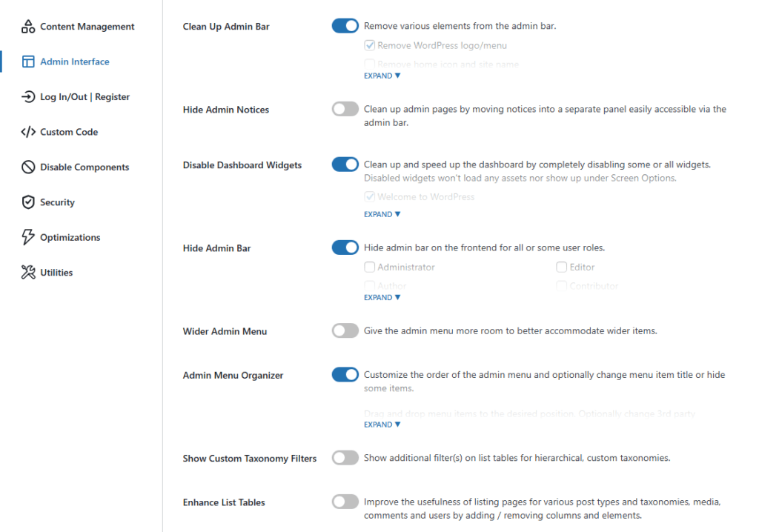
Task: Turn off Admin Menu Organizer toggle
Action: click(345, 375)
